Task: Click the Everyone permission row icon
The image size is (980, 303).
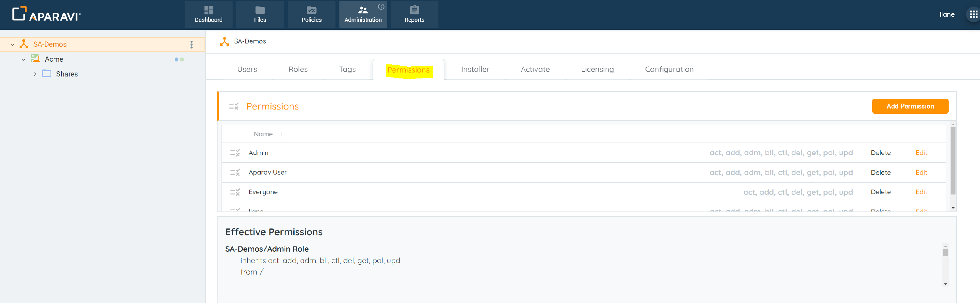Action: click(235, 192)
